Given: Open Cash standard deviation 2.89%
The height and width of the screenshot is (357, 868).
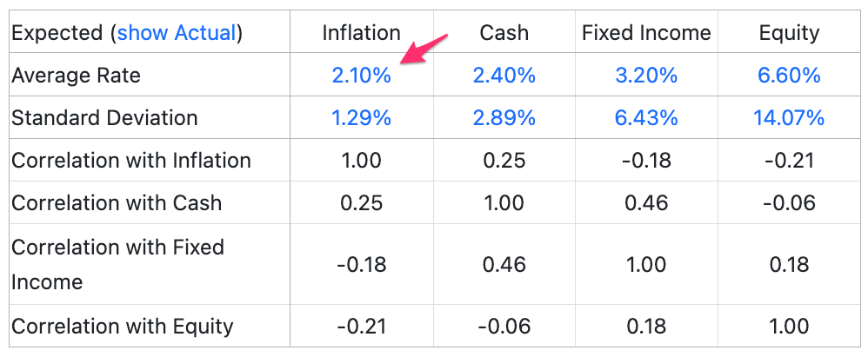Looking at the screenshot, I should pos(504,118).
